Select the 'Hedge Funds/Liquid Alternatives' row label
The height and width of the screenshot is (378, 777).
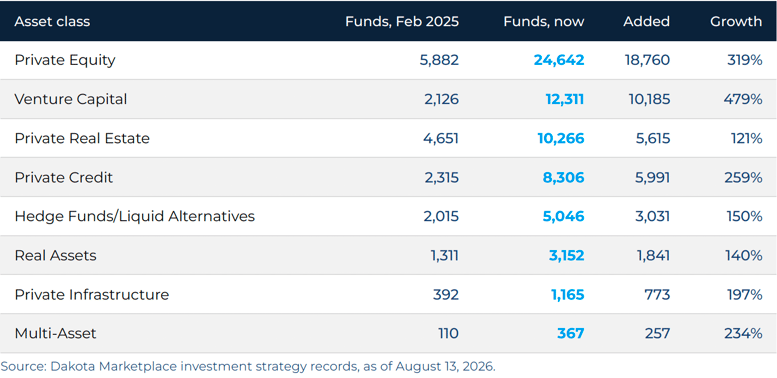click(135, 216)
